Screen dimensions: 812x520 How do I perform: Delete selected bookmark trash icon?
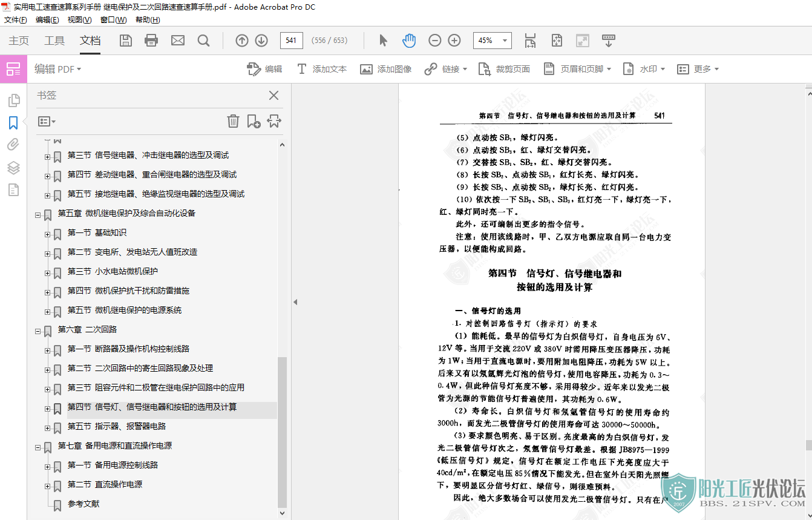point(233,121)
